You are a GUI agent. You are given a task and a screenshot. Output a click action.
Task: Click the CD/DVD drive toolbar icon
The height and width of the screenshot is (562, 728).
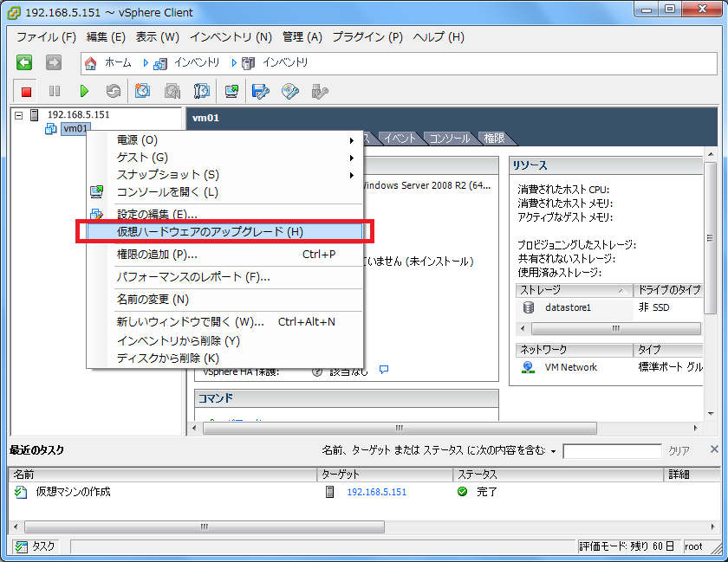[290, 92]
